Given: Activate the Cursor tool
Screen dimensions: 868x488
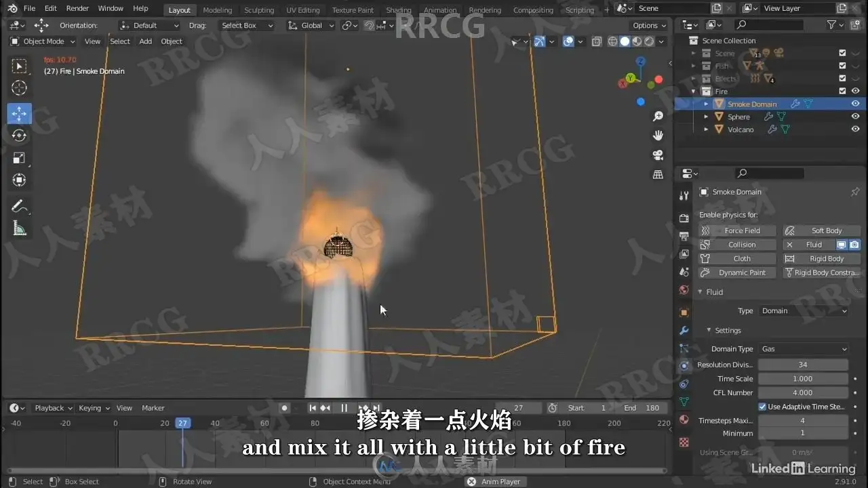Looking at the screenshot, I should [19, 88].
